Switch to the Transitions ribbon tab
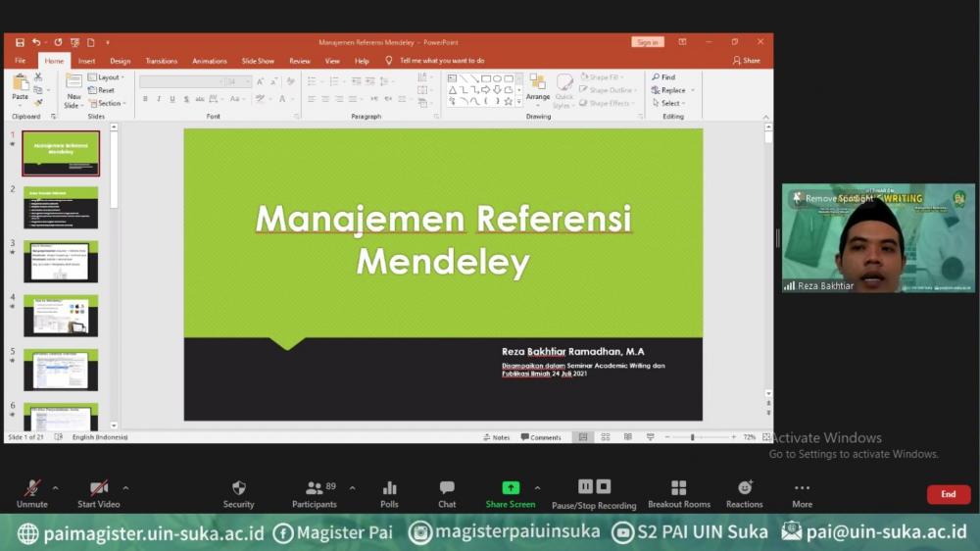 tap(162, 61)
